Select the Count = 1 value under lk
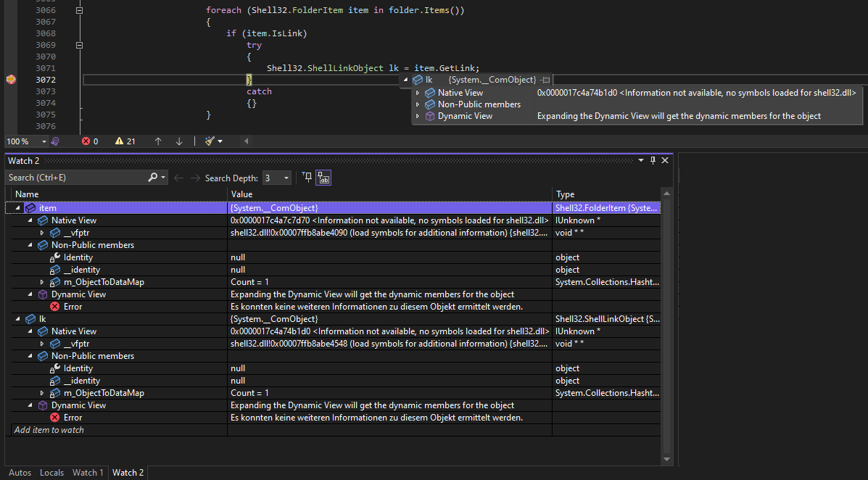This screenshot has width=868, height=480. pyautogui.click(x=249, y=393)
